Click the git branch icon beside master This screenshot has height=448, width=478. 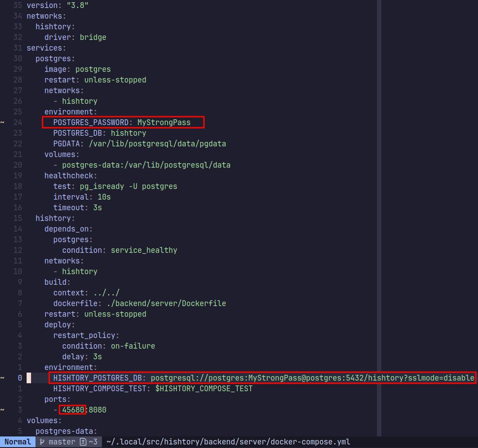point(42,442)
